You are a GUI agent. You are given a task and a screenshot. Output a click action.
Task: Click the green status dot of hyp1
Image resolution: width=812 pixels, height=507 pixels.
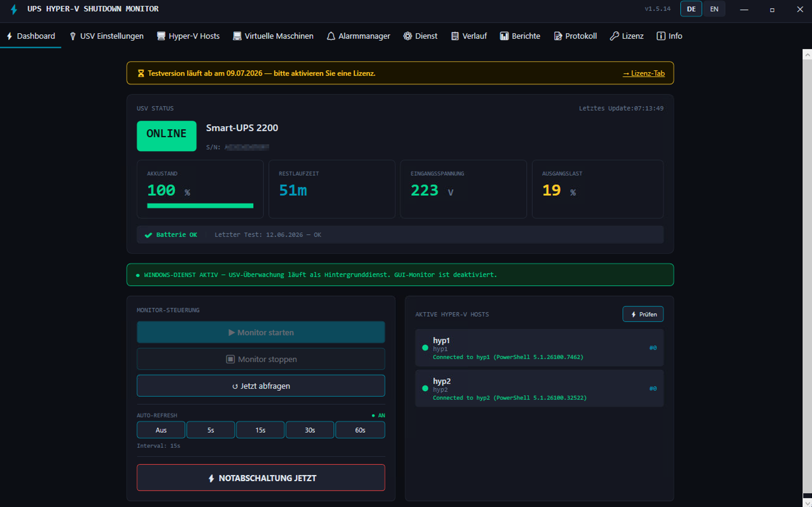click(425, 348)
